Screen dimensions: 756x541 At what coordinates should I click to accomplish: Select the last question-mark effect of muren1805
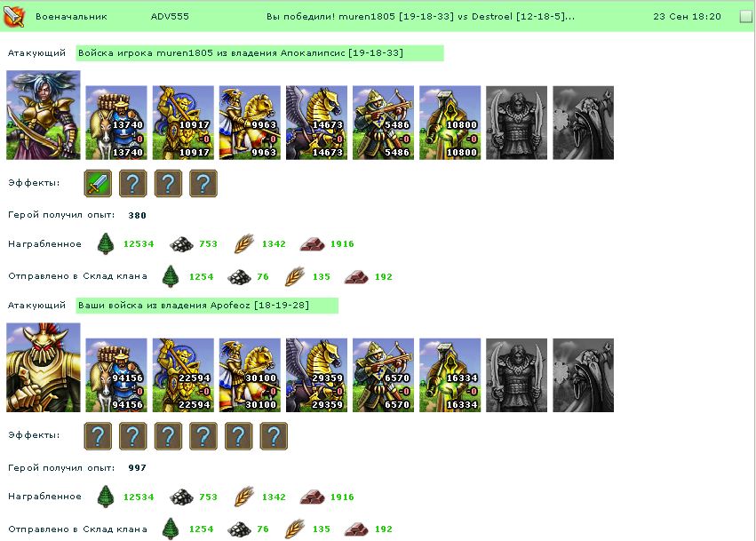(203, 183)
